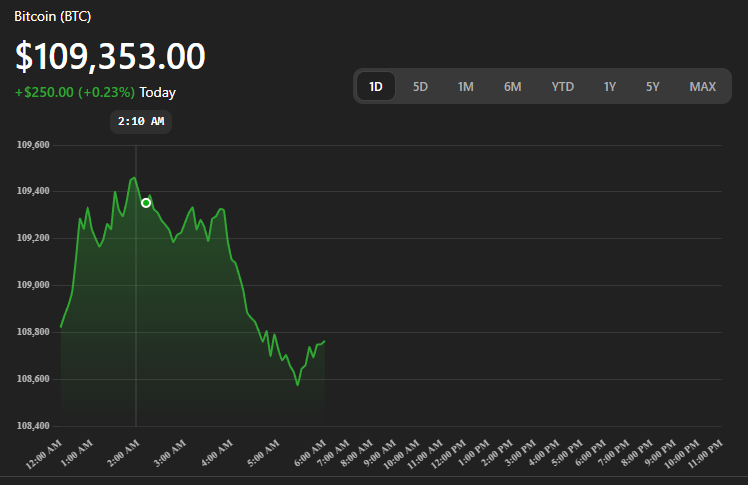
Task: Click the 108,800 y-axis label
Action: pos(33,332)
